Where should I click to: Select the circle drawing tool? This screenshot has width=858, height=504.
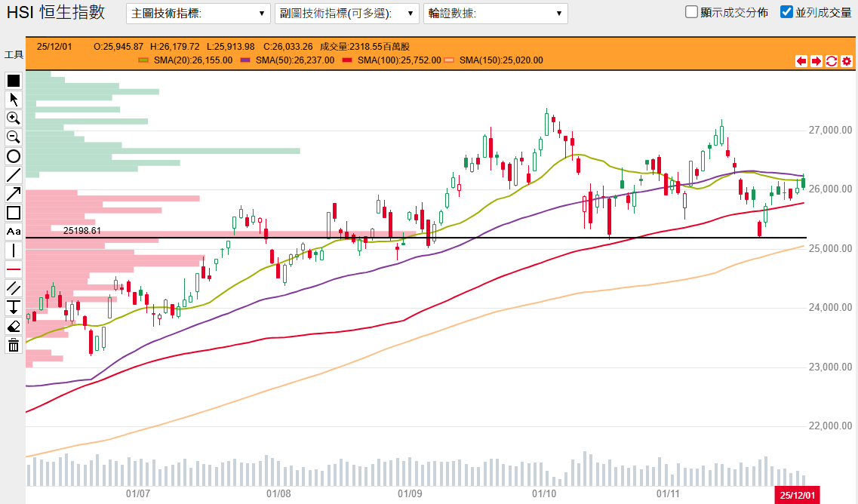tap(12, 155)
